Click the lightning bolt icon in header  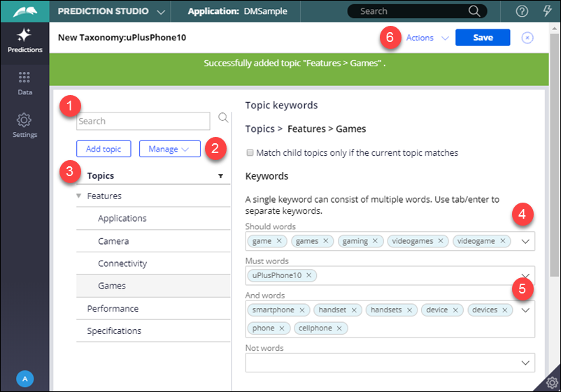[x=547, y=11]
